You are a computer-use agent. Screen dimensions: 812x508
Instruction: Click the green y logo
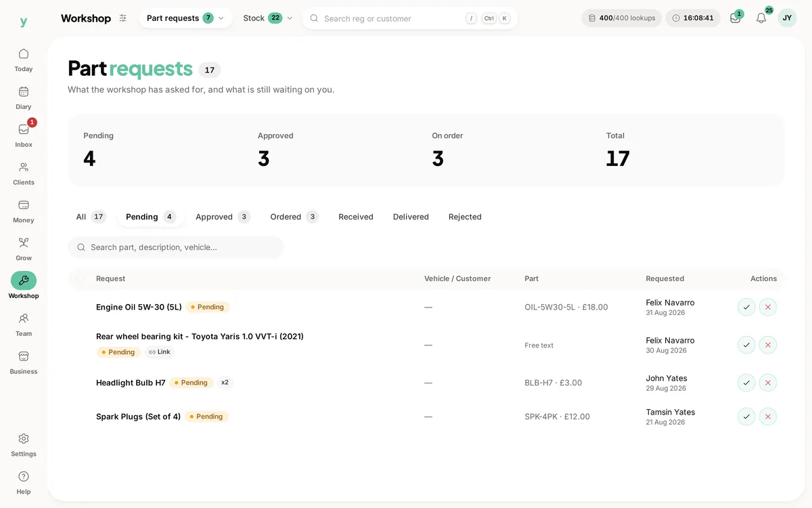click(24, 22)
